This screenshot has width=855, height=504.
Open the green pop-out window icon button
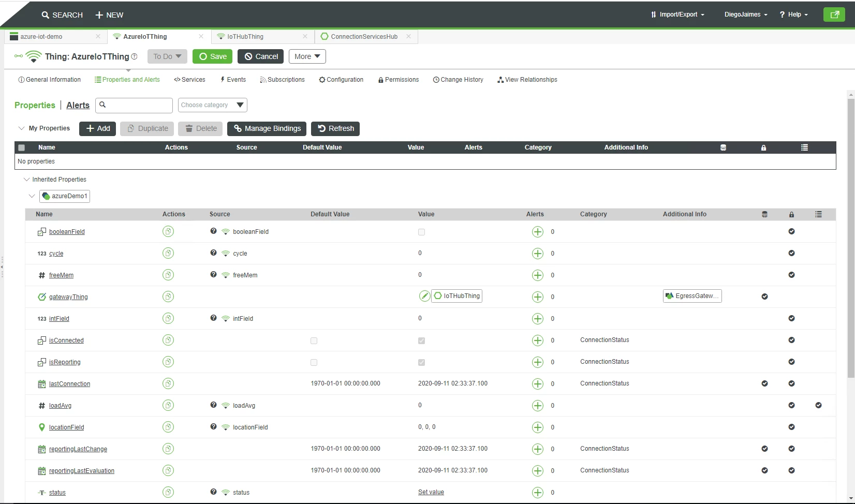[834, 14]
